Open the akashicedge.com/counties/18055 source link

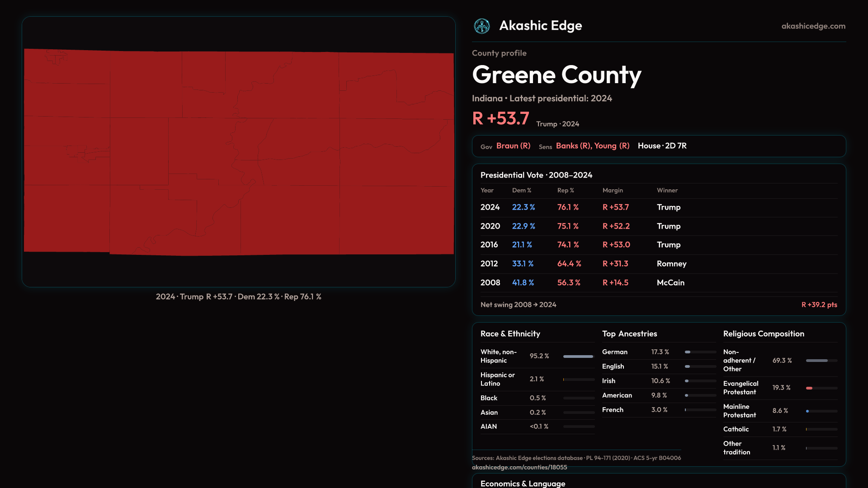519,467
